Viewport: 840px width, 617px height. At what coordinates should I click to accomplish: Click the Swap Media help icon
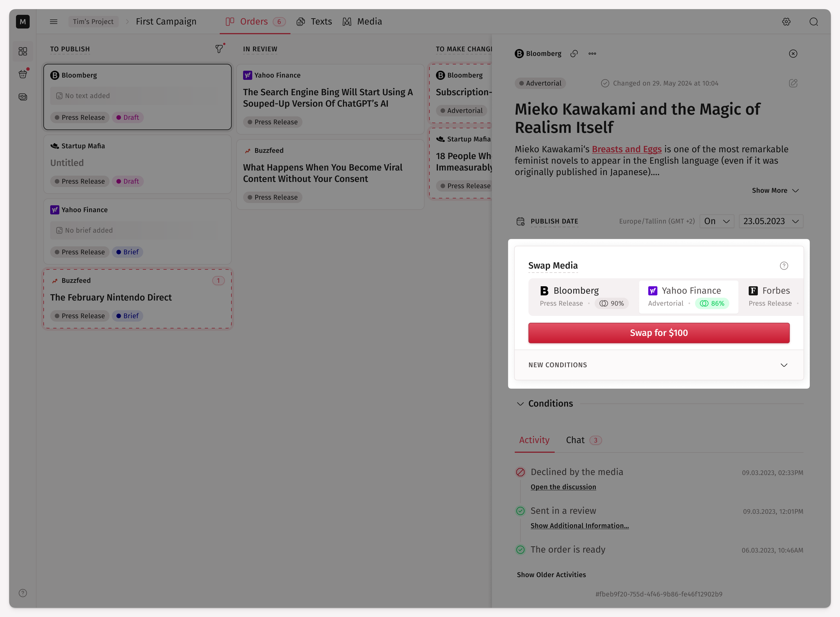tap(784, 265)
